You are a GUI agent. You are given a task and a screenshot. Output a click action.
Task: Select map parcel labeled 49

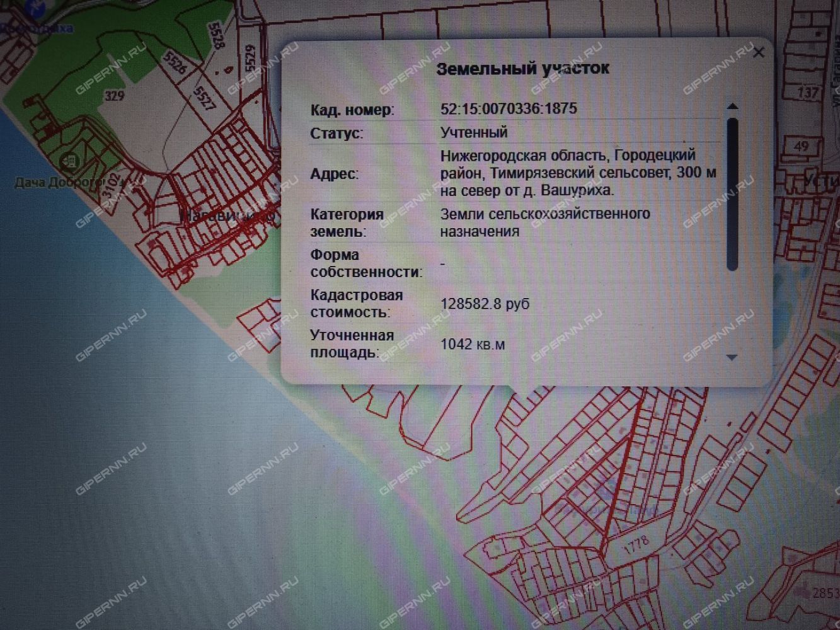coord(801,146)
